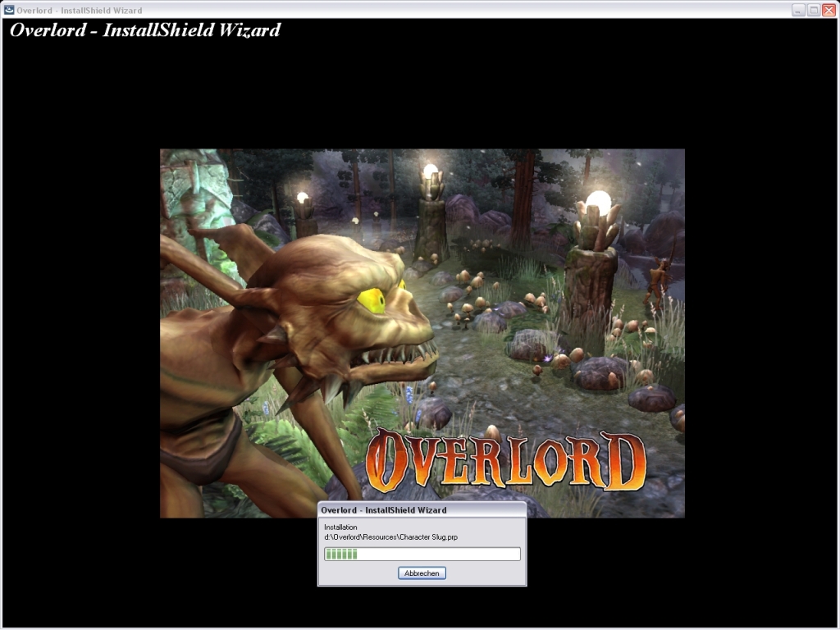The height and width of the screenshot is (630, 840).
Task: Close the Overlord InstallShield Wizard window
Action: 829,10
